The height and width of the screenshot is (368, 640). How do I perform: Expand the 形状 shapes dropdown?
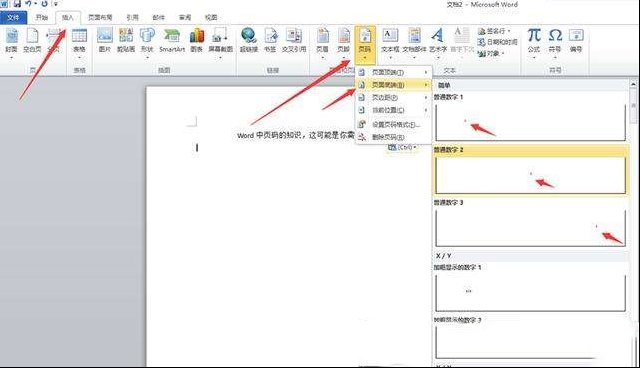point(147,43)
